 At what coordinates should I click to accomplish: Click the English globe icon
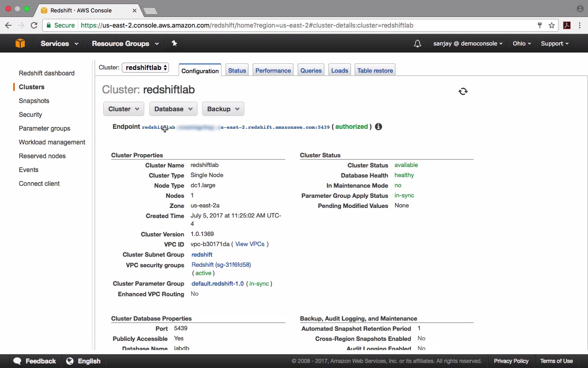click(70, 361)
